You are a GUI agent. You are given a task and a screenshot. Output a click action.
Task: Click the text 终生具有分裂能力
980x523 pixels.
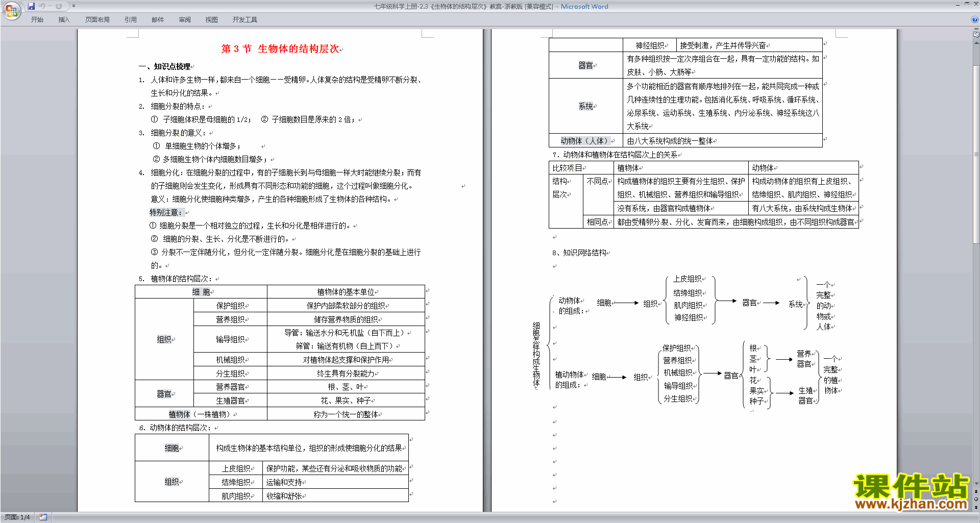tap(346, 373)
